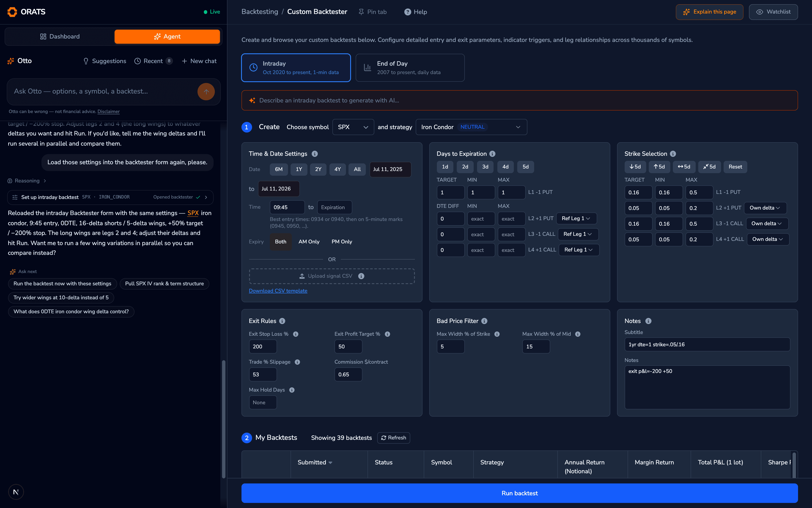The image size is (812, 508).
Task: Start a New chat
Action: coord(199,61)
